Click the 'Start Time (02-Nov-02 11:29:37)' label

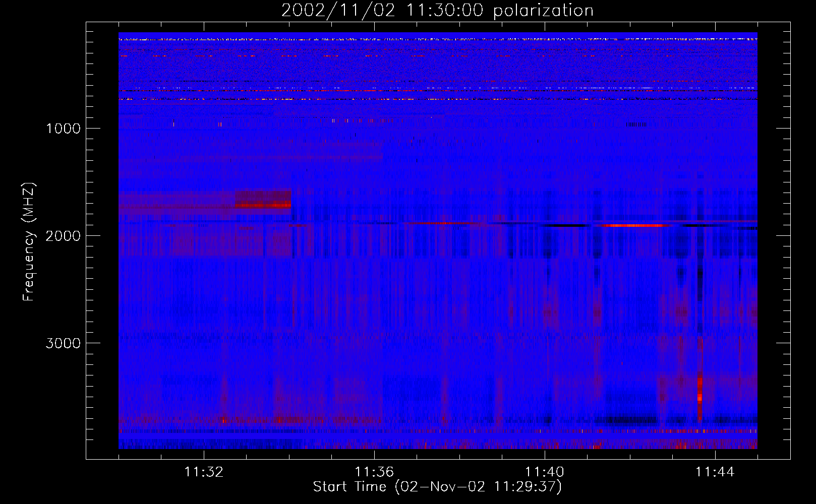pos(437,487)
